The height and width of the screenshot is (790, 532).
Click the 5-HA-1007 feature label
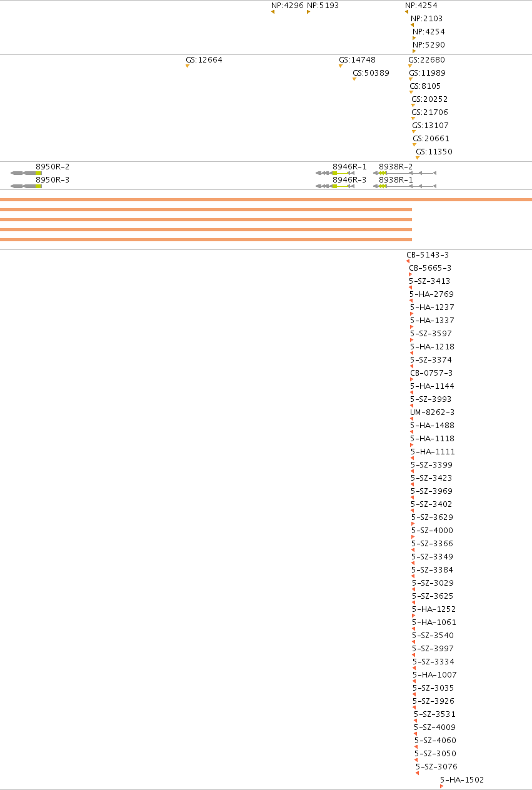tap(434, 675)
